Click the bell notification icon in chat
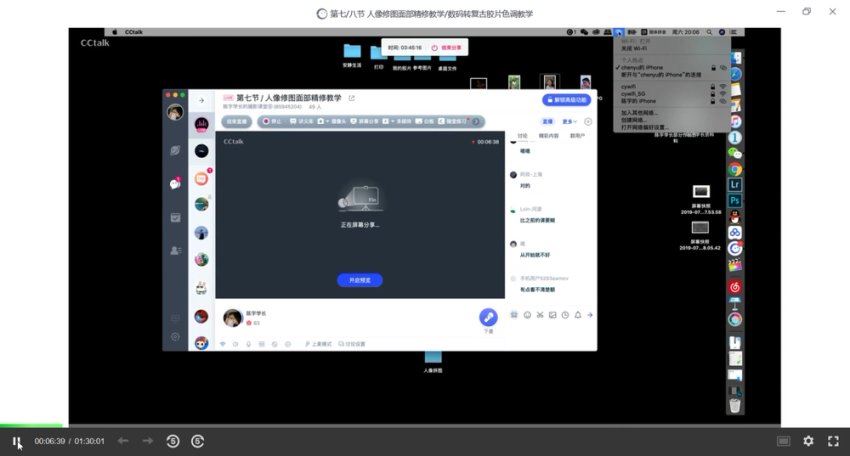This screenshot has width=850, height=456. click(578, 314)
